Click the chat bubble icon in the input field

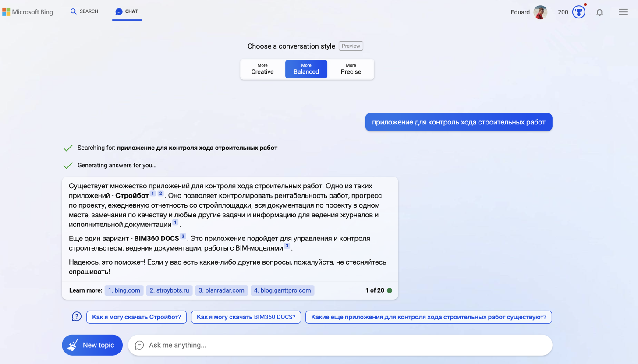139,345
